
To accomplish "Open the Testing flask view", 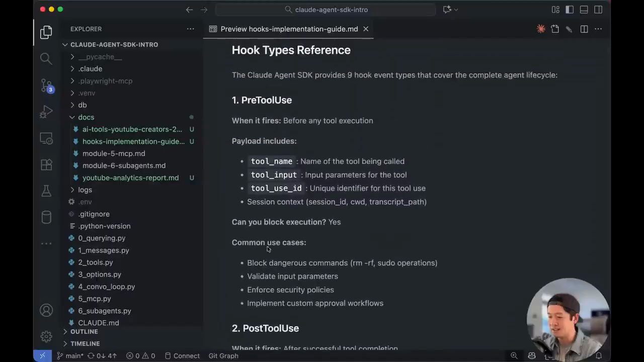I will click(x=46, y=191).
